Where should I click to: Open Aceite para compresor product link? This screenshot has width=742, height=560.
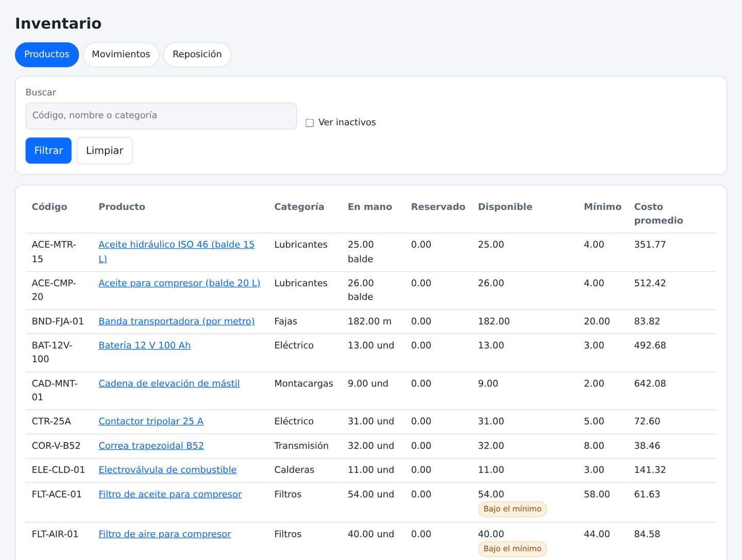(179, 283)
